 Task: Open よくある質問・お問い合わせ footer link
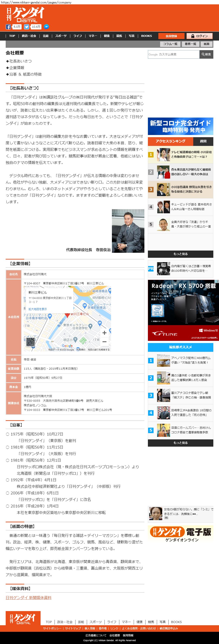[139, 628]
